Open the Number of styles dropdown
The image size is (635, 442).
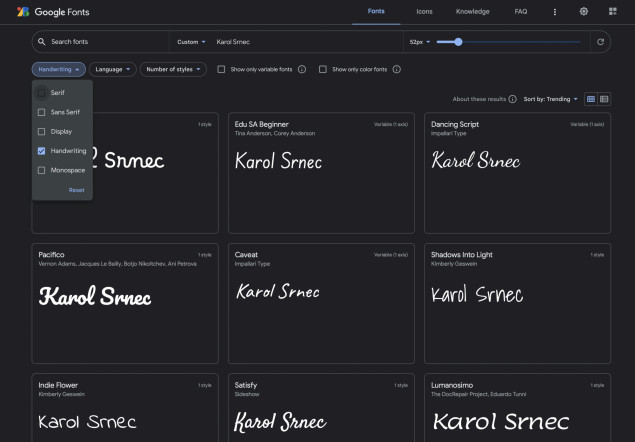coord(174,69)
